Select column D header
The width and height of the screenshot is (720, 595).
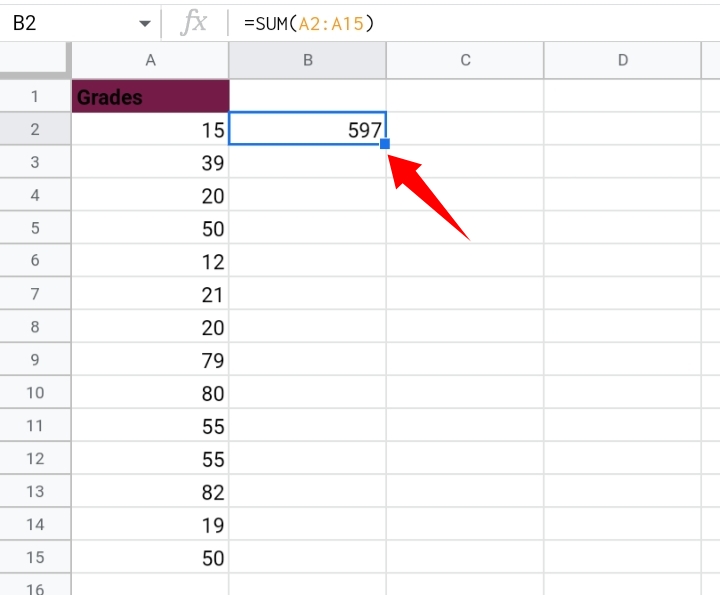click(623, 60)
